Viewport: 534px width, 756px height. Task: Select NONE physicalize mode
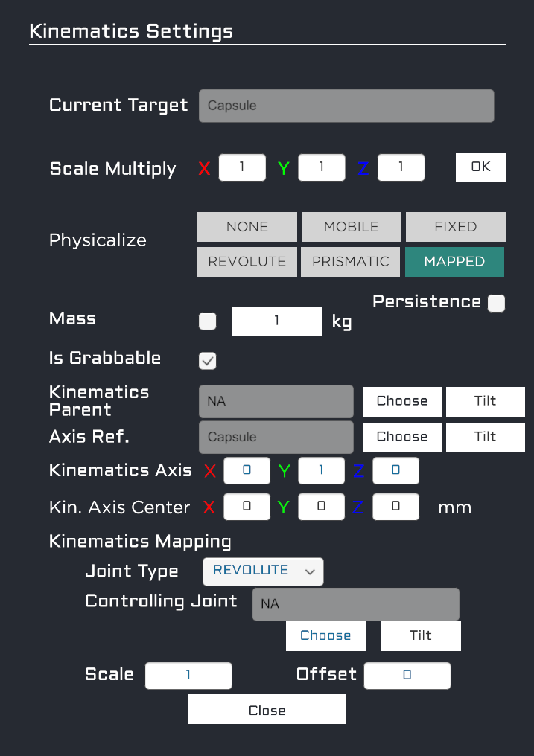[248, 227]
